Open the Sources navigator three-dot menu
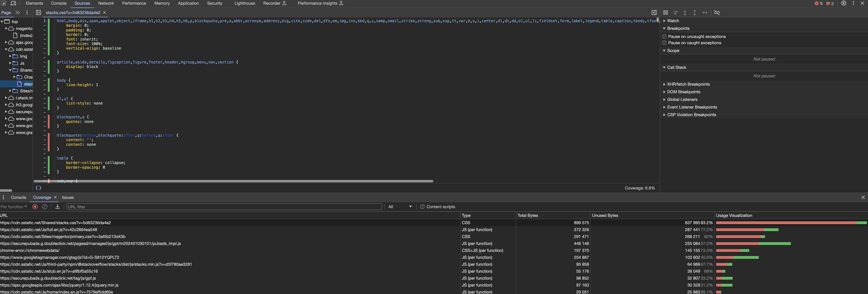The height and width of the screenshot is (294, 868). [x=27, y=12]
